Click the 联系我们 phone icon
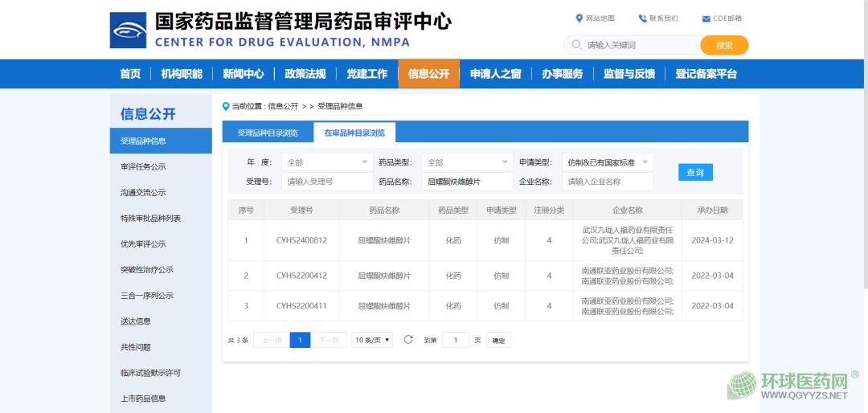This screenshot has height=413, width=868. pyautogui.click(x=643, y=18)
